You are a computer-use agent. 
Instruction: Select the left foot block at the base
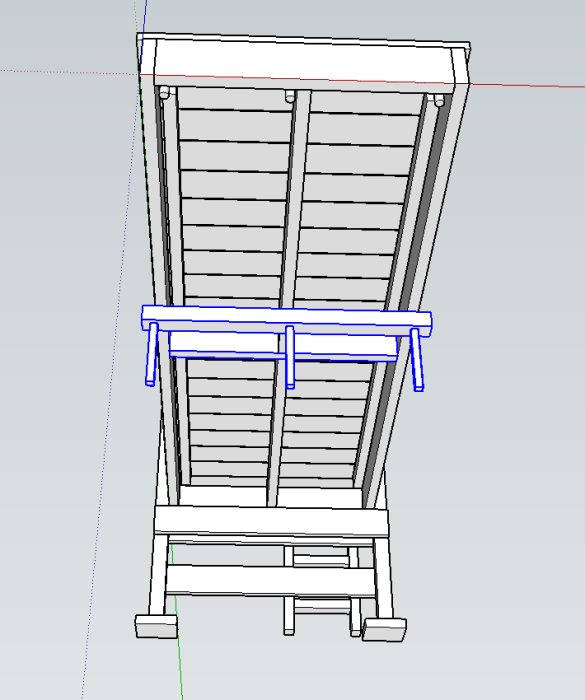(x=156, y=626)
